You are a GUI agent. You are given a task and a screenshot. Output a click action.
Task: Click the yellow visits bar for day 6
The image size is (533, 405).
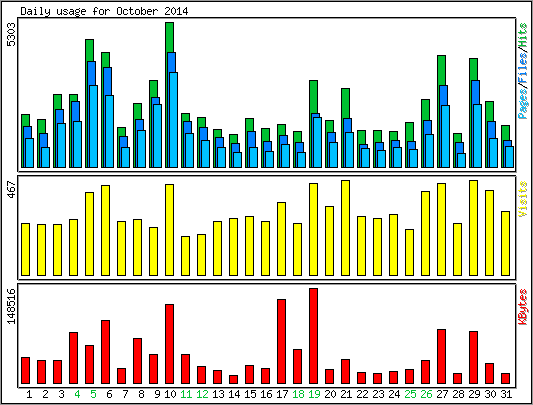tap(105, 230)
